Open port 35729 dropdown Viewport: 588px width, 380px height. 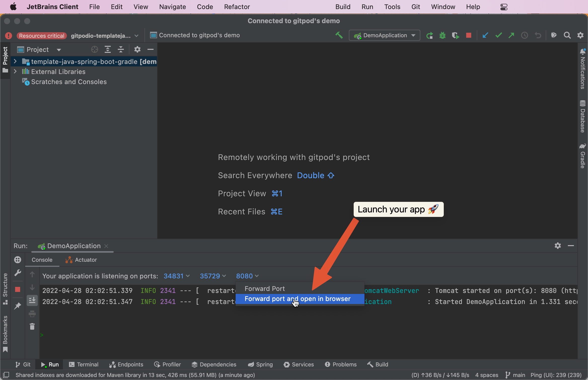coord(213,276)
